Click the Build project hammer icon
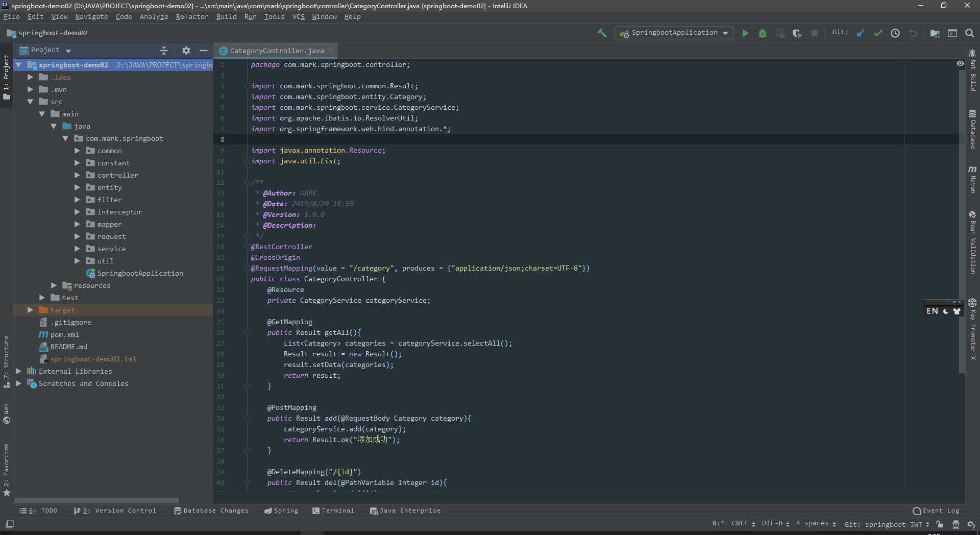 pos(602,33)
